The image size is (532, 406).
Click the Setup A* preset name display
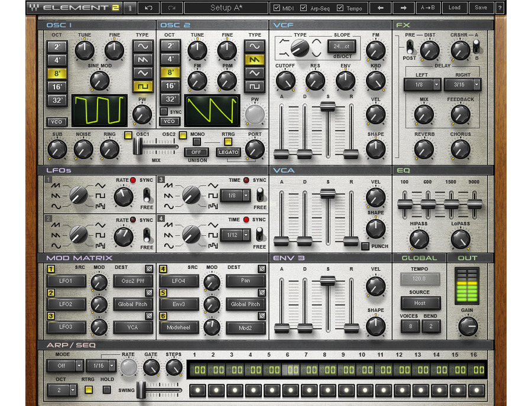[x=229, y=8]
